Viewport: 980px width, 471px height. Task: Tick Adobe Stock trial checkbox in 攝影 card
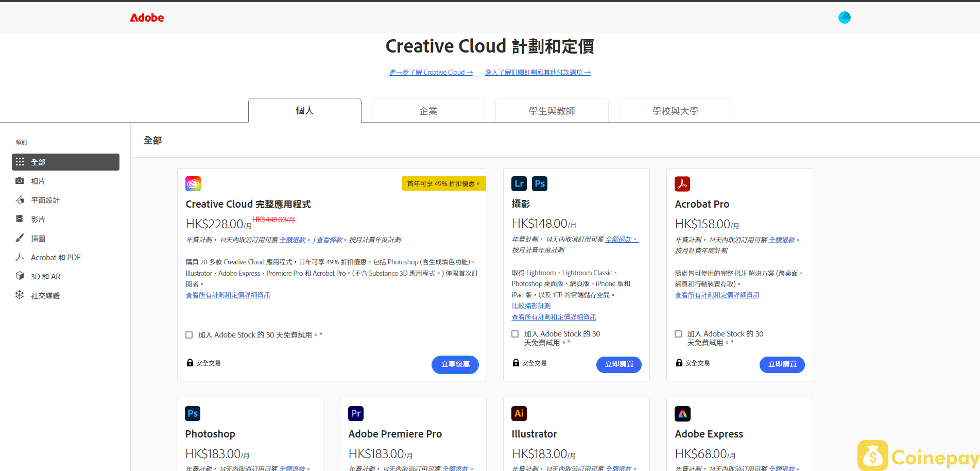click(x=515, y=334)
